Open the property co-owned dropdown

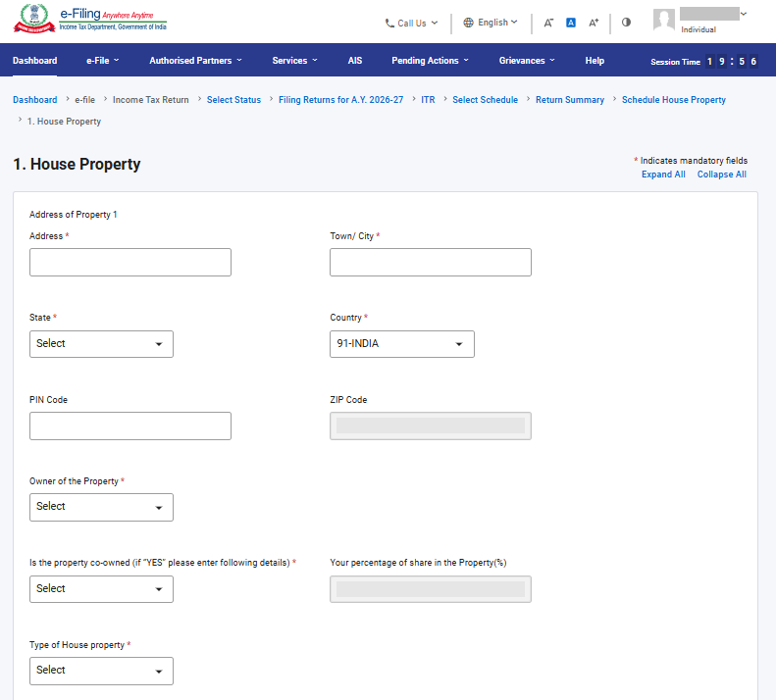click(101, 589)
